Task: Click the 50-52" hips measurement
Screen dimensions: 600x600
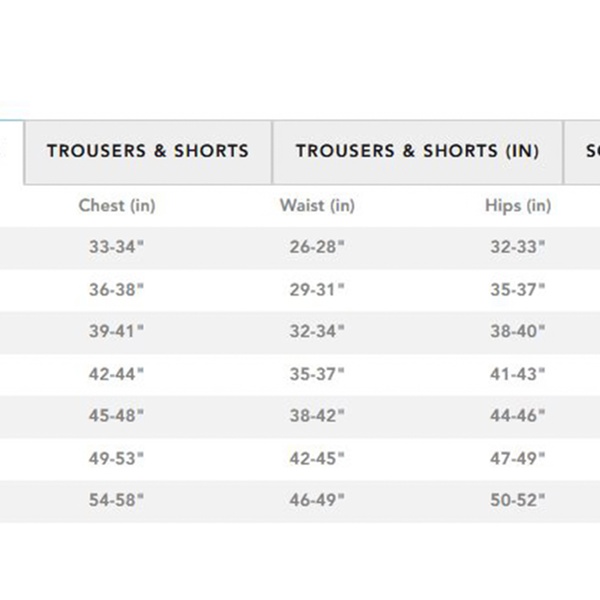Action: click(x=518, y=501)
